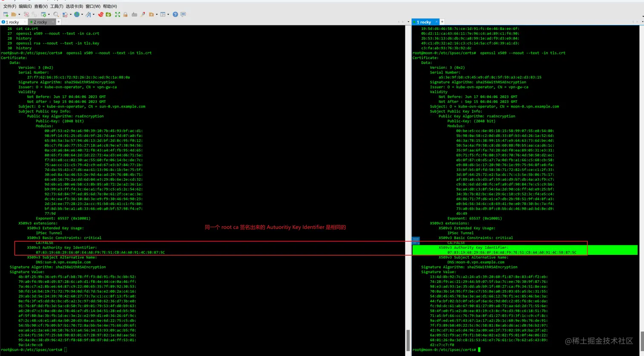Click the magnifier find icon
This screenshot has height=356, width=644.
pyautogui.click(x=56, y=14)
